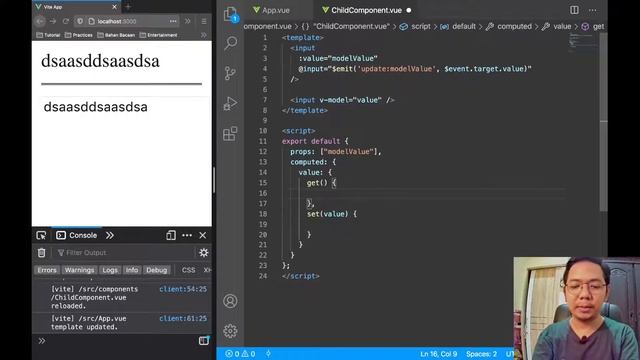640x360 pixels.
Task: Open client:61:25 source link
Action: [x=183, y=318]
